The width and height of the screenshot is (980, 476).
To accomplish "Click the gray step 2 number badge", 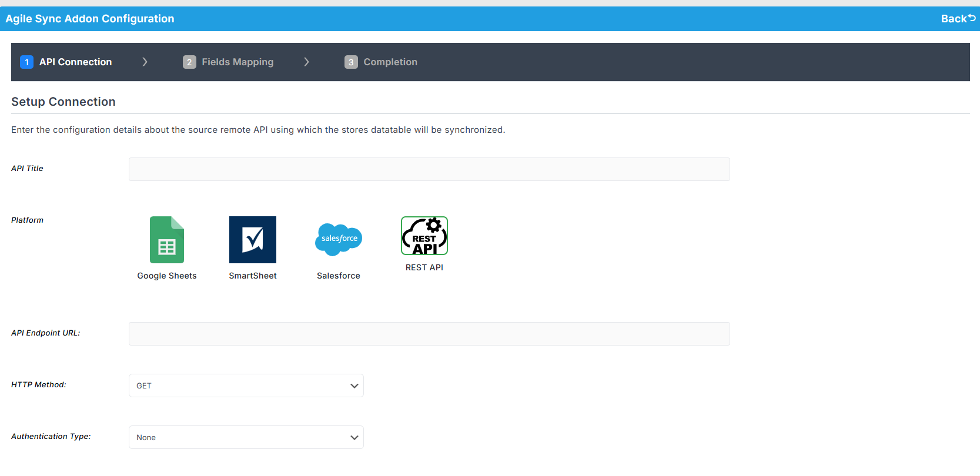I will 189,62.
